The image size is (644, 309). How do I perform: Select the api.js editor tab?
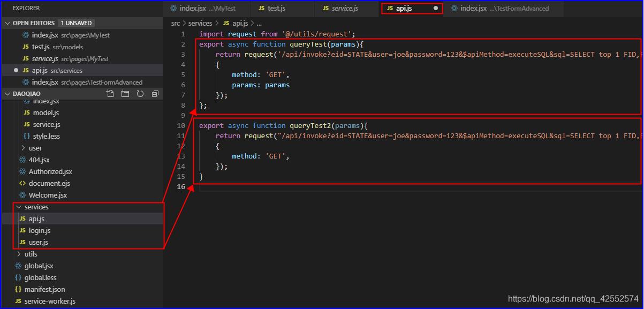coord(412,9)
